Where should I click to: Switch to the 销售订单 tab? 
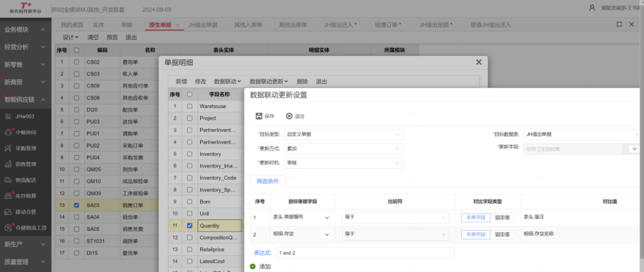[388, 25]
